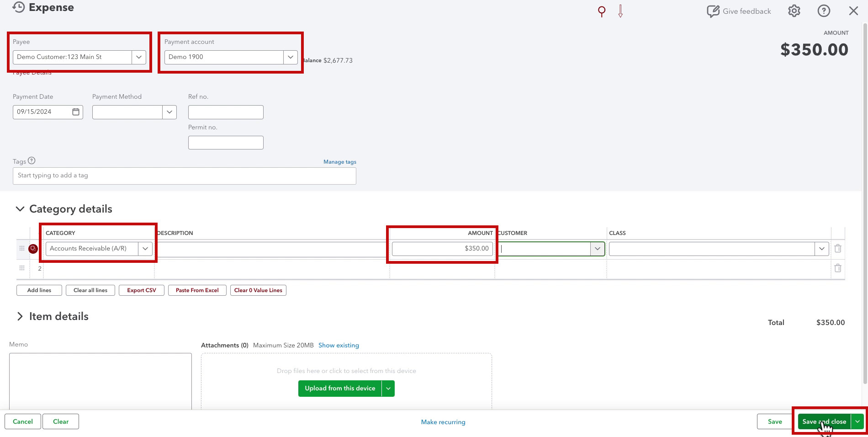Open the help question mark icon
Viewport: 868px width, 437px height.
click(824, 11)
